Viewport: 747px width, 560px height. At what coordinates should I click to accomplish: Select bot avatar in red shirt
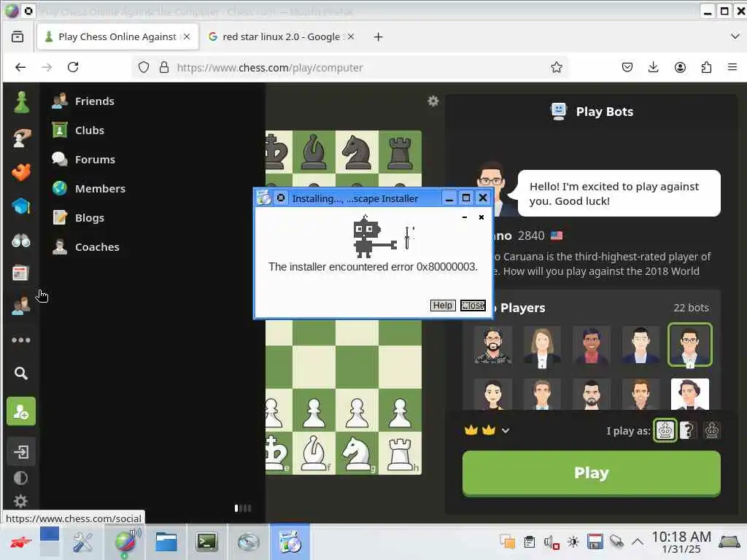(591, 345)
